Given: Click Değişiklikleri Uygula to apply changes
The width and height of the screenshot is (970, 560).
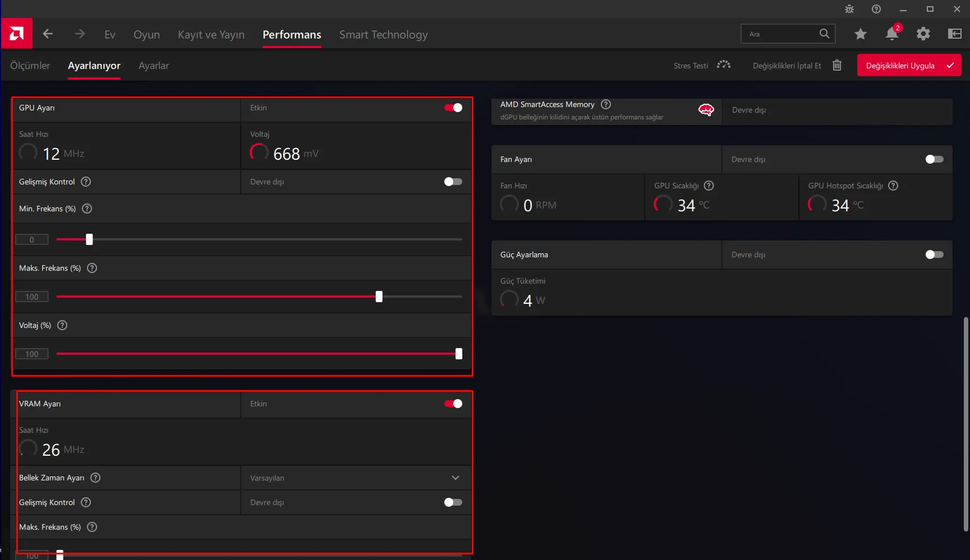Looking at the screenshot, I should [x=909, y=65].
